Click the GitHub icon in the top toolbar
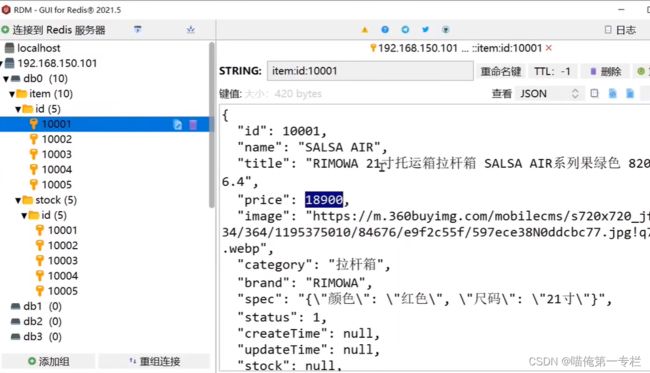This screenshot has height=373, width=650. tap(446, 29)
